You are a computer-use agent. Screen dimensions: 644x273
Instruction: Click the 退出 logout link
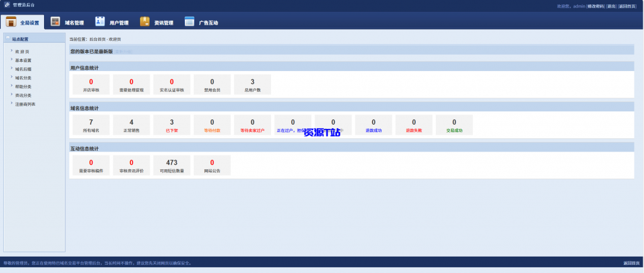click(611, 6)
